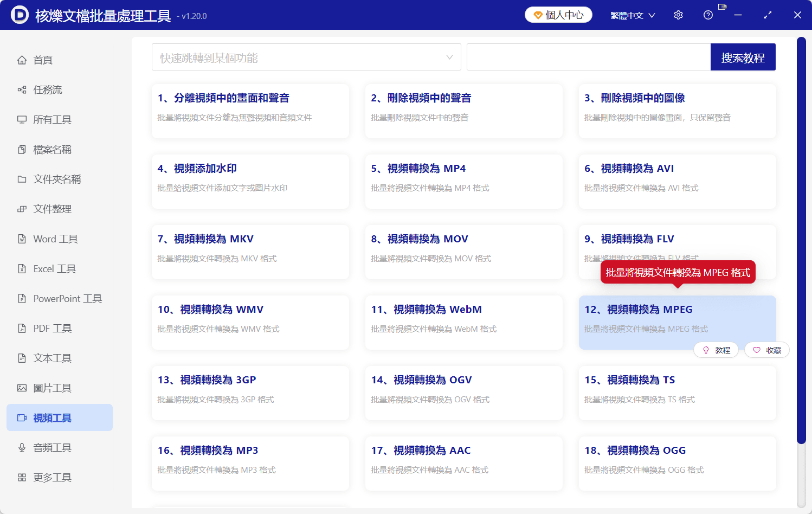Screen dimensions: 812x514
Task: Open the 圖片工具 image icon
Action: tap(22, 388)
